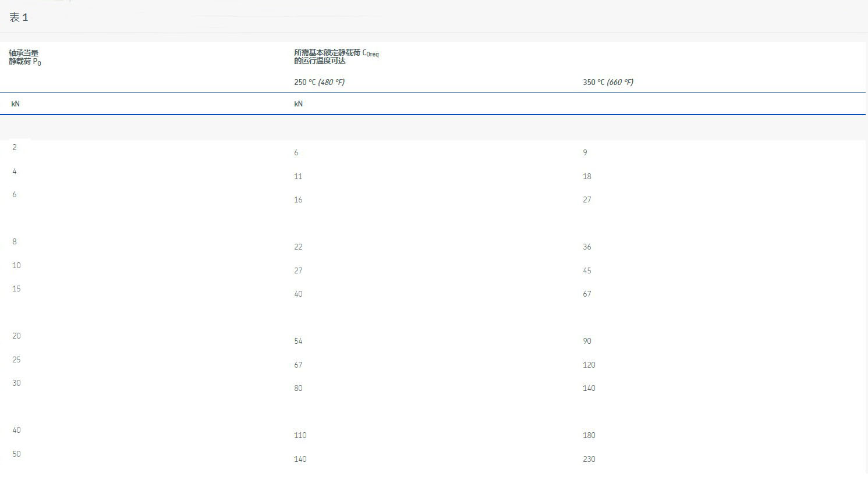Viewport: 868px width, 502px height.
Task: Click the 350 °C value "67" in the P0 15 row
Action: pyautogui.click(x=587, y=294)
